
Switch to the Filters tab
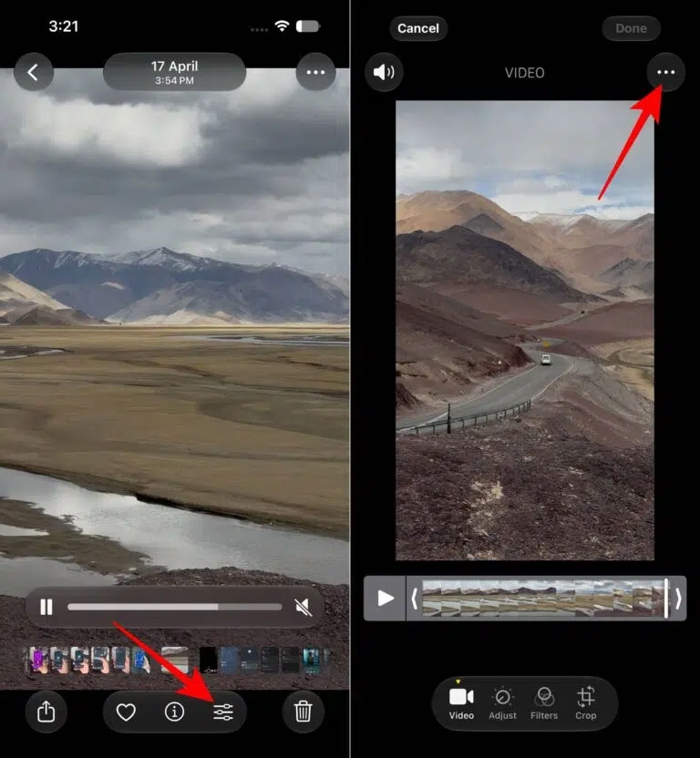pos(544,704)
